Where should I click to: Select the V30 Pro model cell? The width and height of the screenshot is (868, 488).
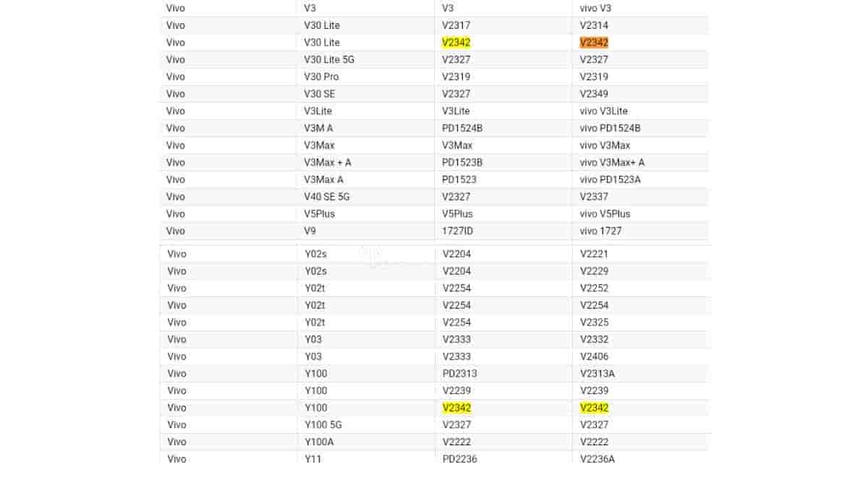coord(321,77)
